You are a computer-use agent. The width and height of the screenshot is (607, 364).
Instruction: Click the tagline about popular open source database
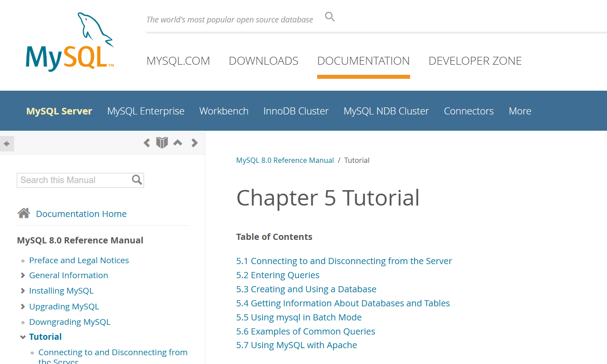click(229, 19)
